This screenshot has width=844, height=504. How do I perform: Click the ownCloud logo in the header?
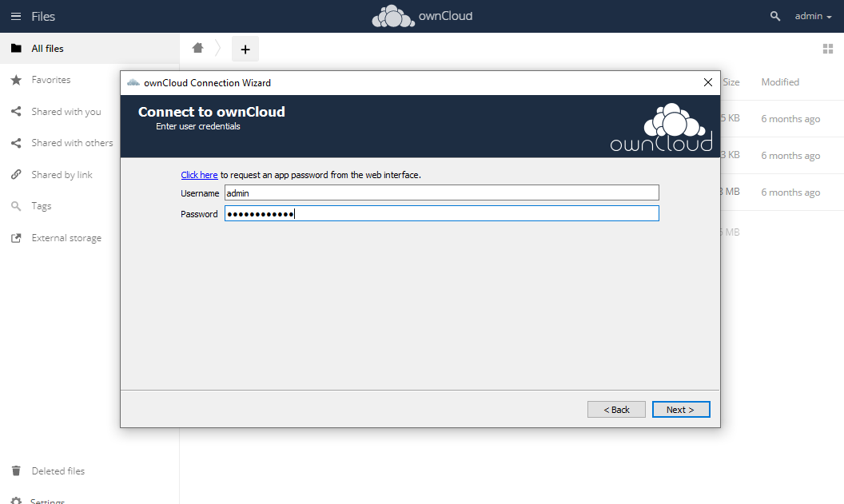422,16
